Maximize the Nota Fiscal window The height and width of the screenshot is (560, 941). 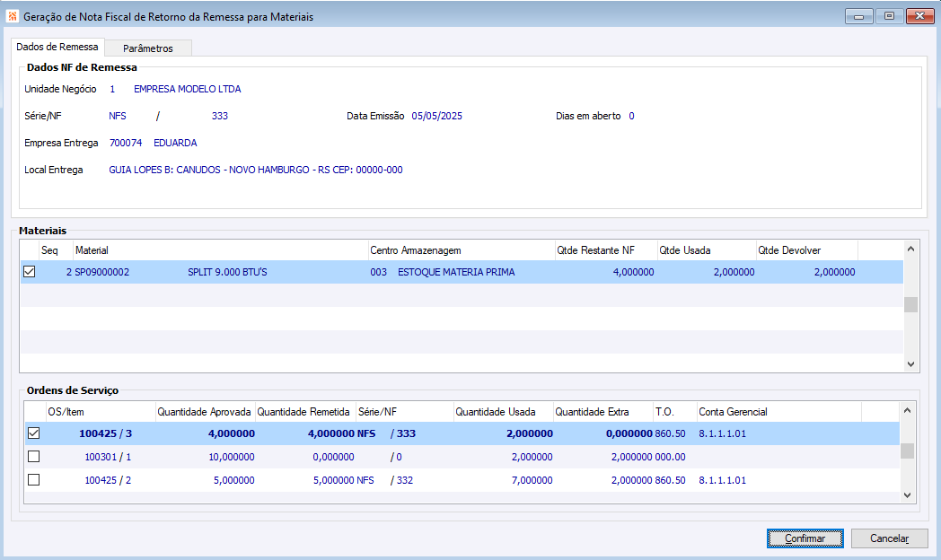point(888,16)
